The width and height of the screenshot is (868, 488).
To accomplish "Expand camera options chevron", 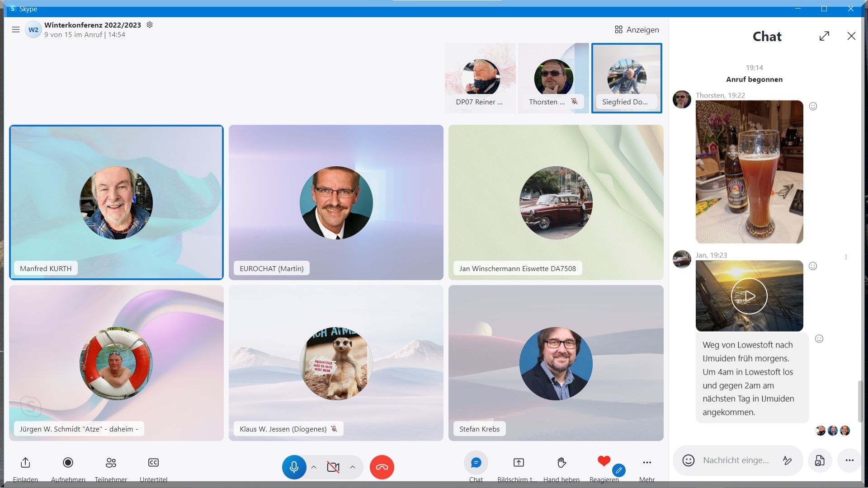I will [x=353, y=467].
